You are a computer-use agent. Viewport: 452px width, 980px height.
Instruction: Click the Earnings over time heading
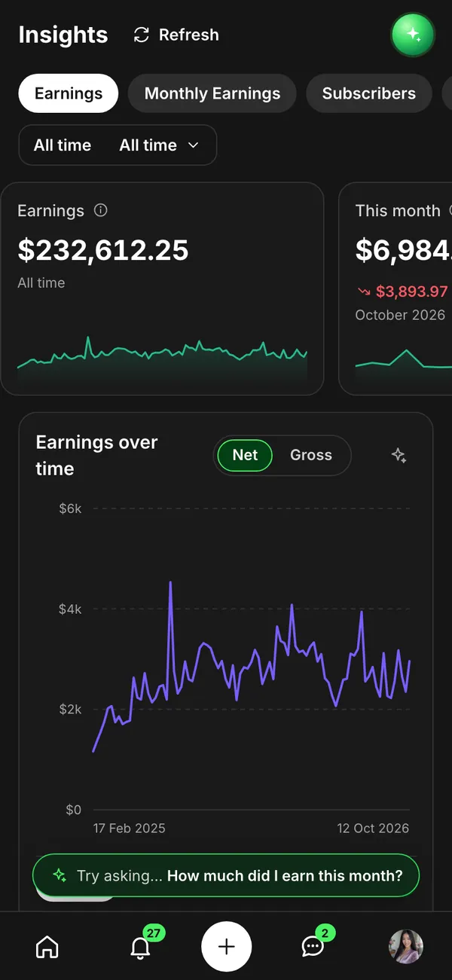point(96,455)
